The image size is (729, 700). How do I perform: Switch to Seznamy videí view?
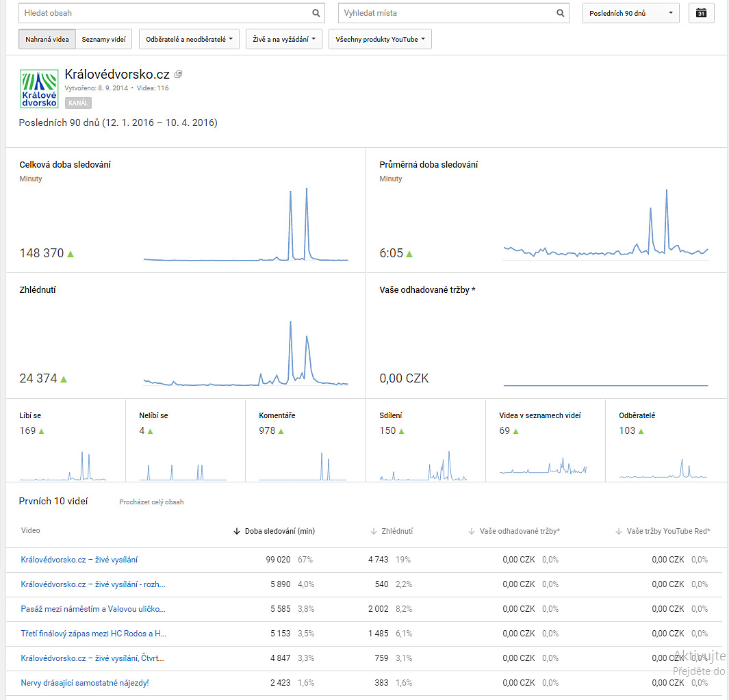(103, 40)
